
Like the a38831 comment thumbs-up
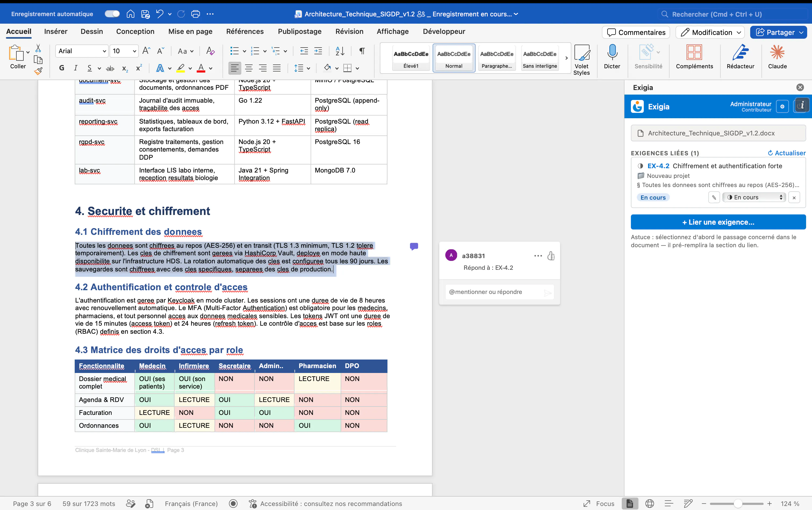click(x=551, y=256)
